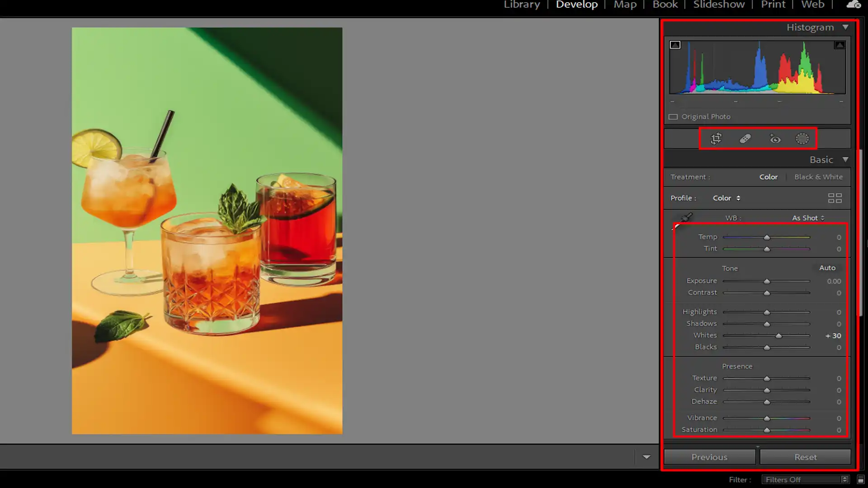
Task: Enable the Original Photo checkbox
Action: click(x=673, y=117)
